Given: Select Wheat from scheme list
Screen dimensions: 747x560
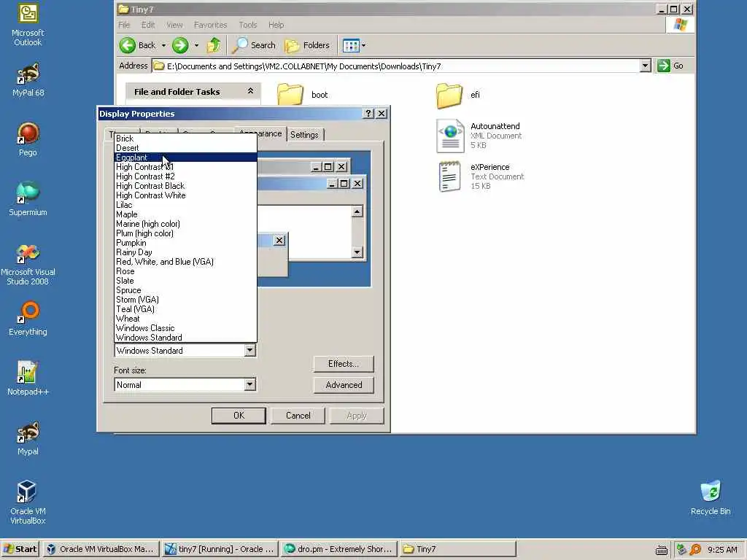Looking at the screenshot, I should 186,319.
